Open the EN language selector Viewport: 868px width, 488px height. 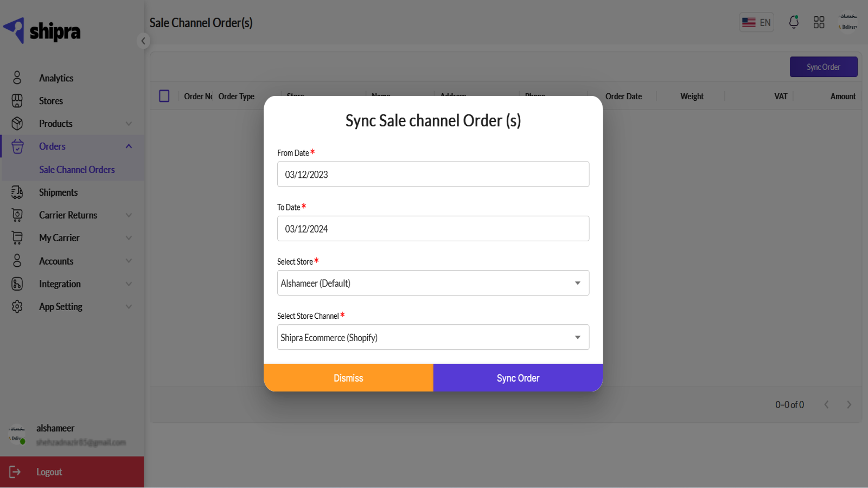pos(756,22)
